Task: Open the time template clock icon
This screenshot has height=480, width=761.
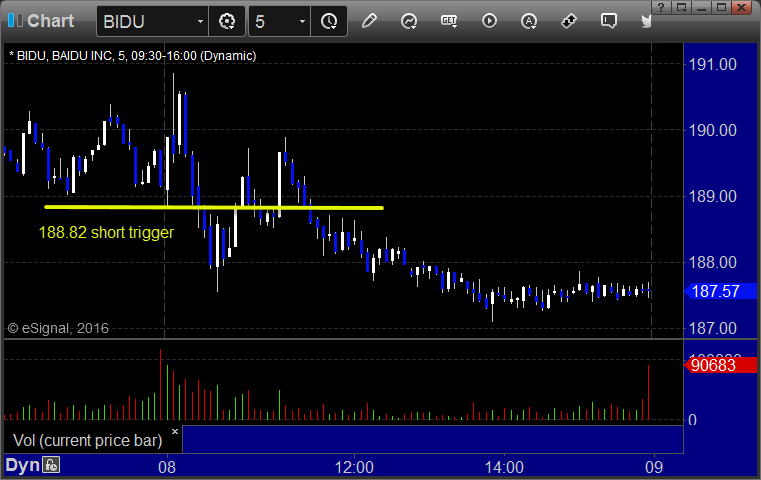Action: pyautogui.click(x=329, y=21)
